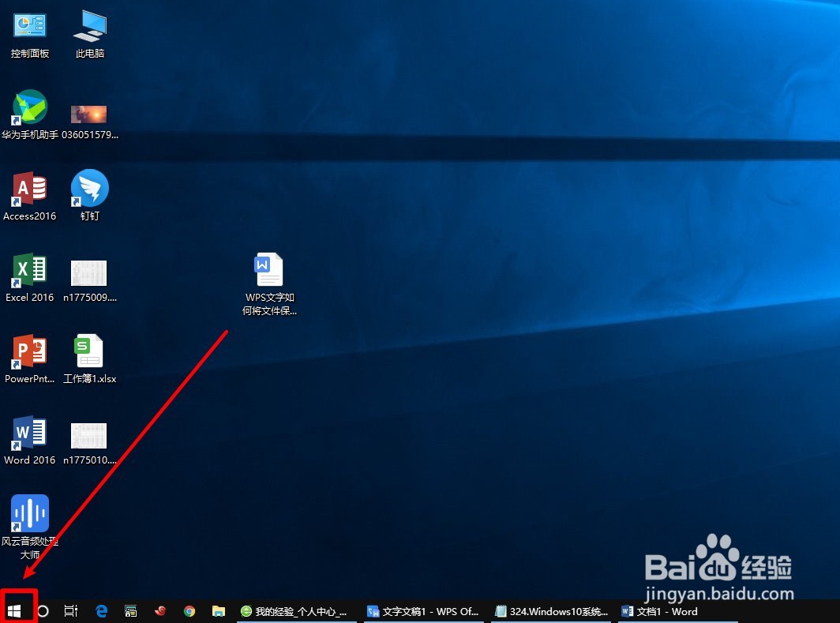Launch Microsoft Edge from the taskbar
The image size is (840, 623).
[x=101, y=610]
